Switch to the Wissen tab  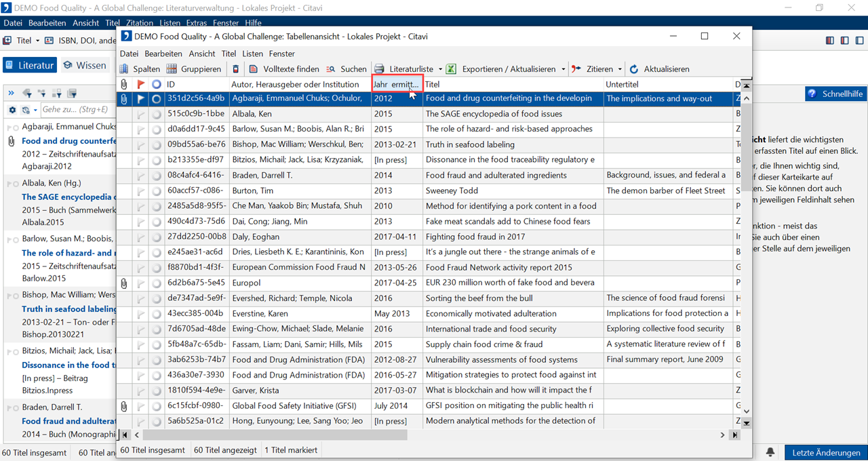[85, 66]
